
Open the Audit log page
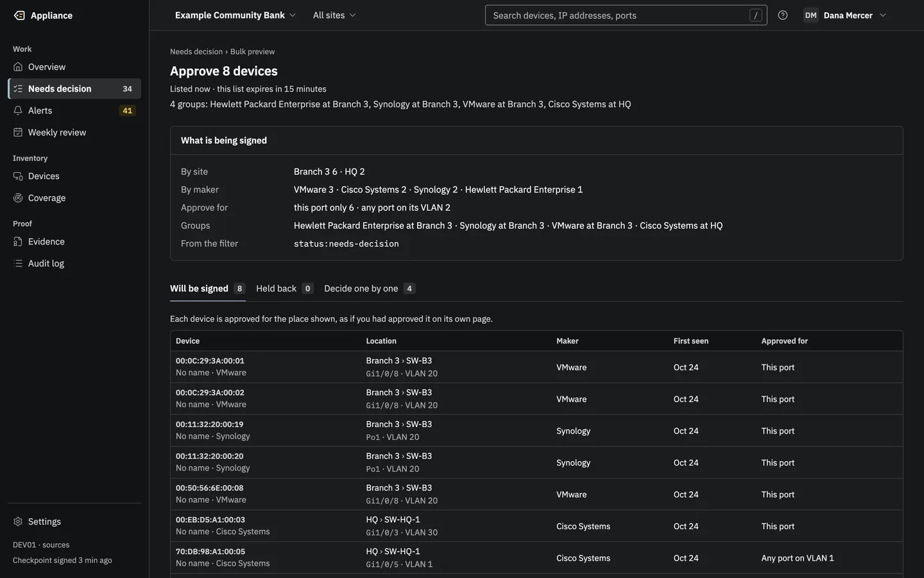point(74,263)
